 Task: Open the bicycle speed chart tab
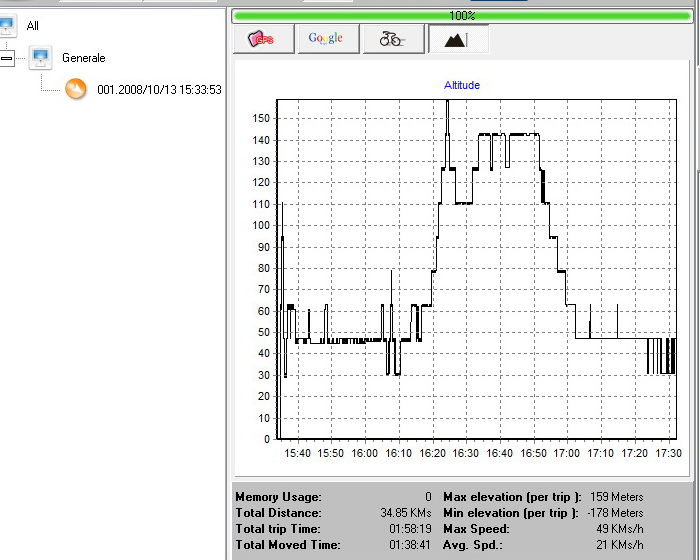(391, 39)
